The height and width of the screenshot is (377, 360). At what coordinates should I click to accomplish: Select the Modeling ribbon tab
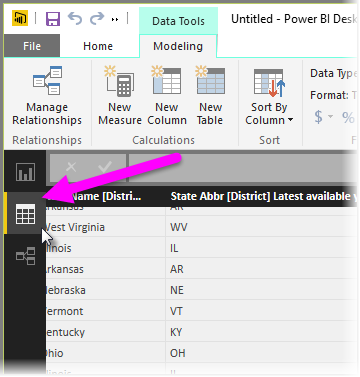click(x=178, y=46)
